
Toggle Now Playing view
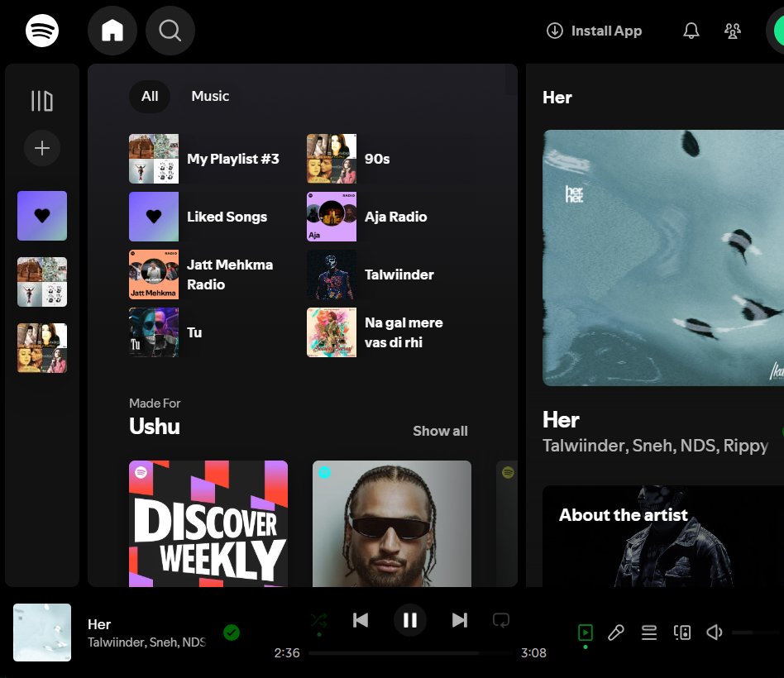coord(585,633)
